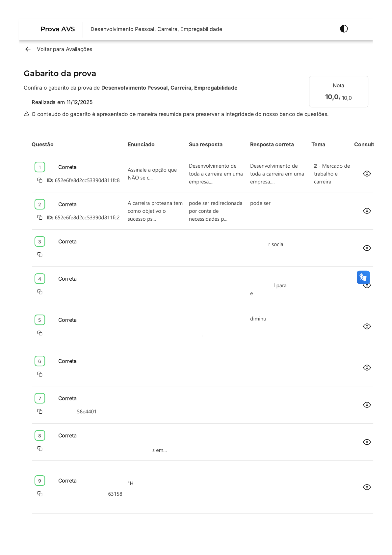Click the Resposta correta column header
Viewport: 392px width, 555px height.
(272, 144)
